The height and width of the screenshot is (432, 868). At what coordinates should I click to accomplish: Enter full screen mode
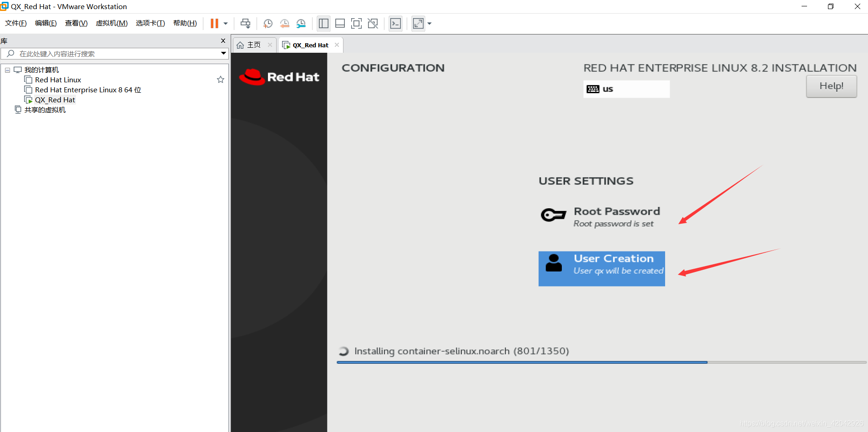(x=357, y=23)
